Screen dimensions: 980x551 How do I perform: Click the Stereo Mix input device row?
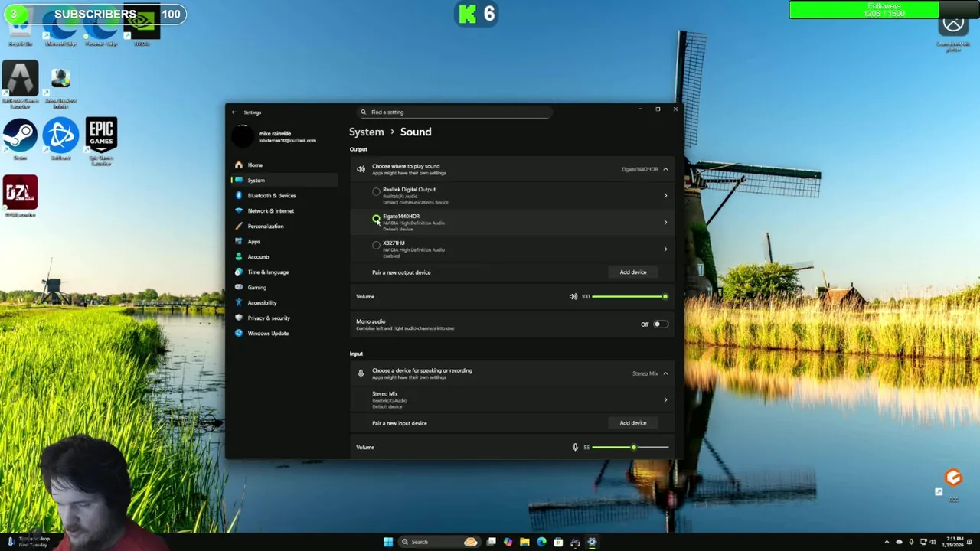coord(513,400)
